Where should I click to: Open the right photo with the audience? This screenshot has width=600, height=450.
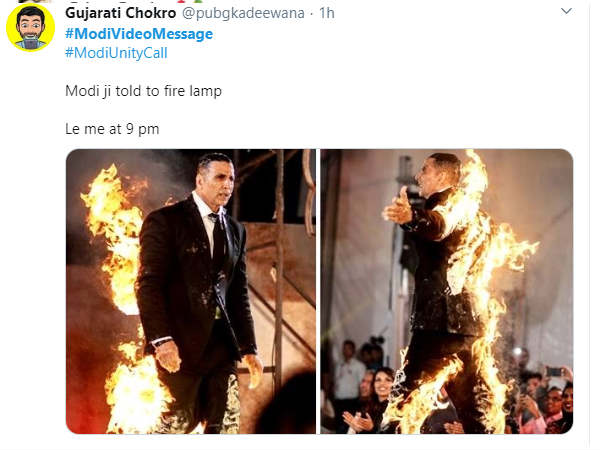click(x=447, y=292)
